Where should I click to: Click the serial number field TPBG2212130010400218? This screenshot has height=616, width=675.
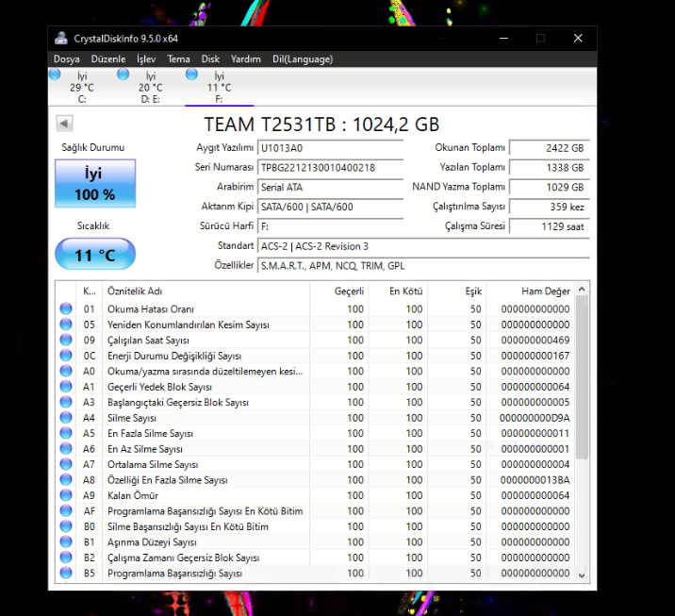coord(330,168)
